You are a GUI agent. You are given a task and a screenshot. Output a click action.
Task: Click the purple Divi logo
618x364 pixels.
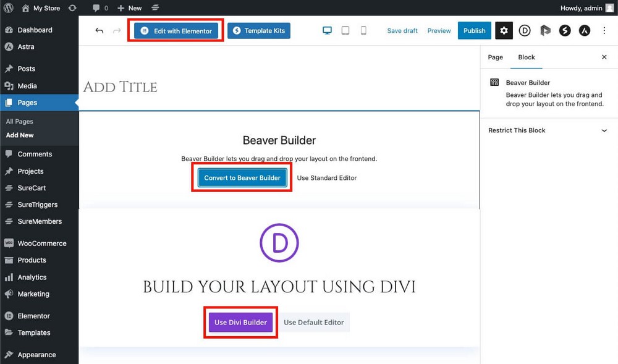279,243
